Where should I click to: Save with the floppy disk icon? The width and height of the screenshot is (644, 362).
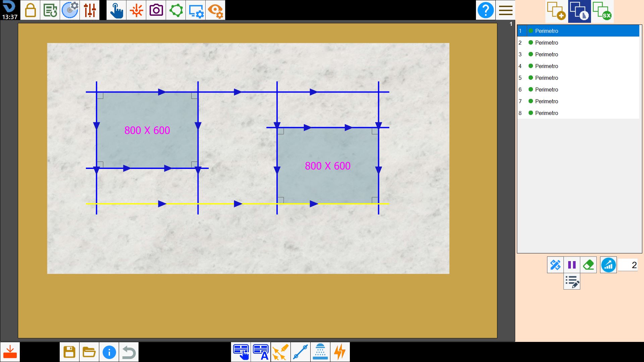69,352
